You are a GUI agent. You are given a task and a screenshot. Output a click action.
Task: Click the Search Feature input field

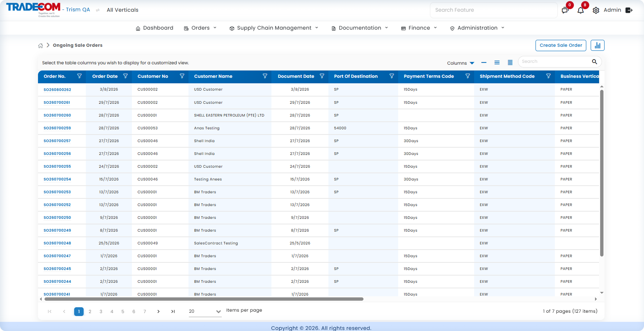(x=494, y=10)
